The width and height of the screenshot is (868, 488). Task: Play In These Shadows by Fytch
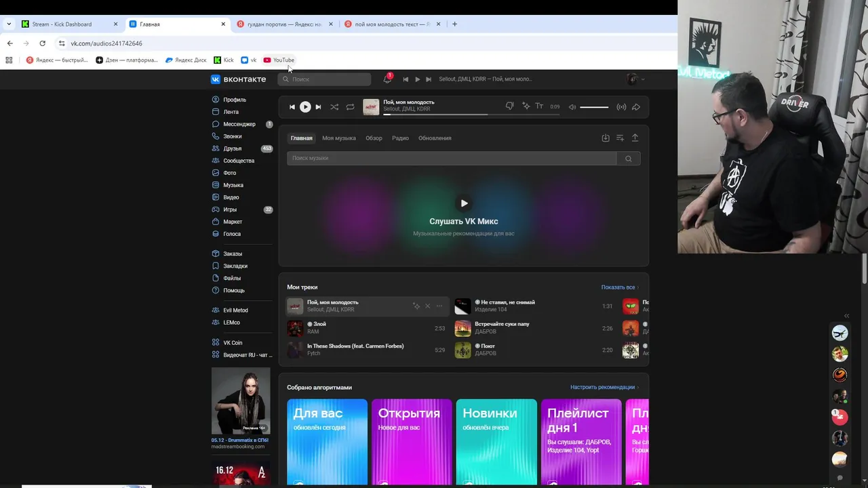[295, 350]
